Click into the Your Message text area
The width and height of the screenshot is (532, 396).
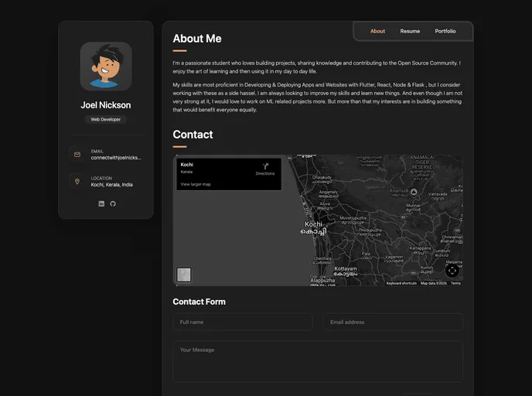(318, 361)
